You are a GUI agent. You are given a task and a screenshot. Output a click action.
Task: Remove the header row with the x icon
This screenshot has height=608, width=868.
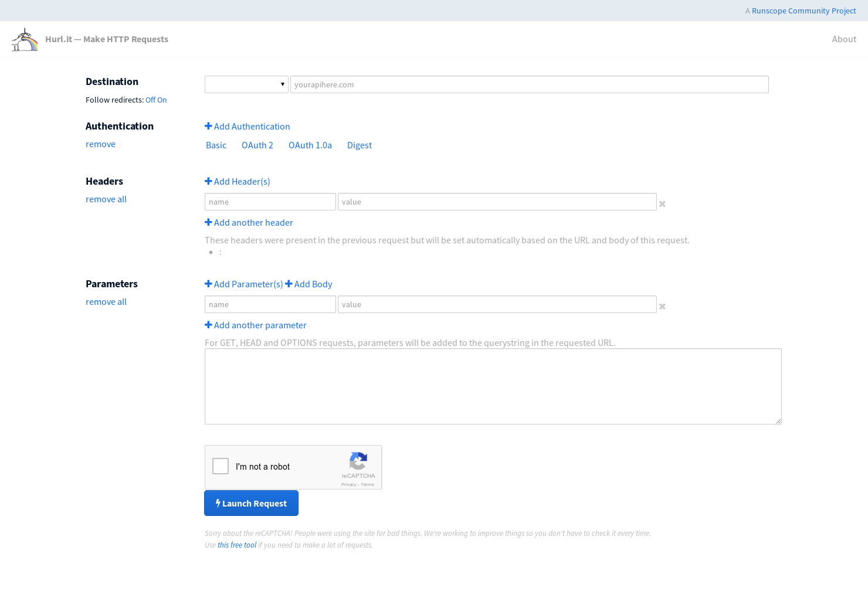point(662,204)
